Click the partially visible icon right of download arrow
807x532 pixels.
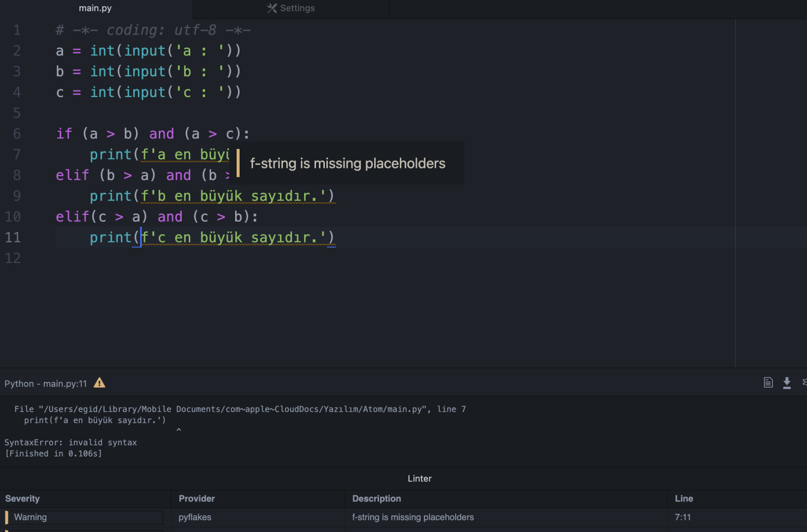[804, 382]
